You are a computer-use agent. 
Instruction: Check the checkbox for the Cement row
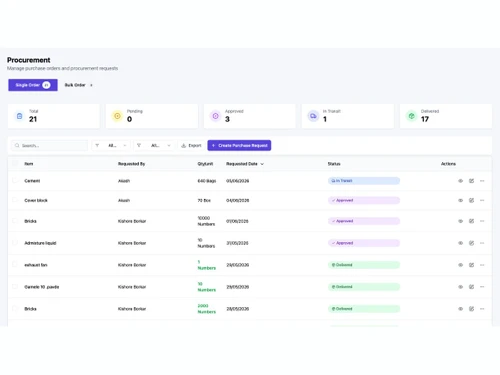point(15,180)
